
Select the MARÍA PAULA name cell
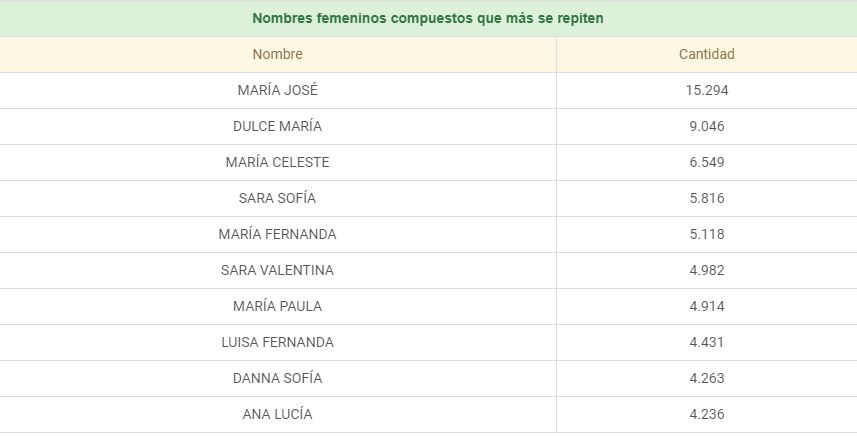point(277,306)
